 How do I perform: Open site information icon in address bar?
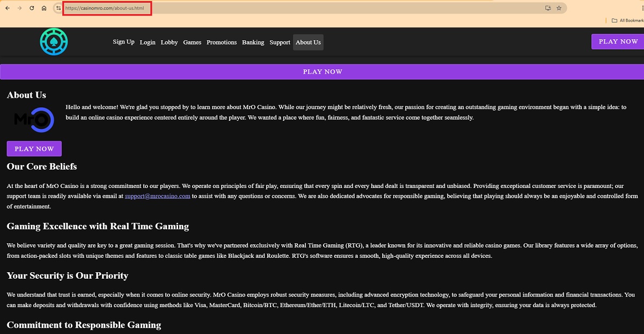[x=58, y=8]
